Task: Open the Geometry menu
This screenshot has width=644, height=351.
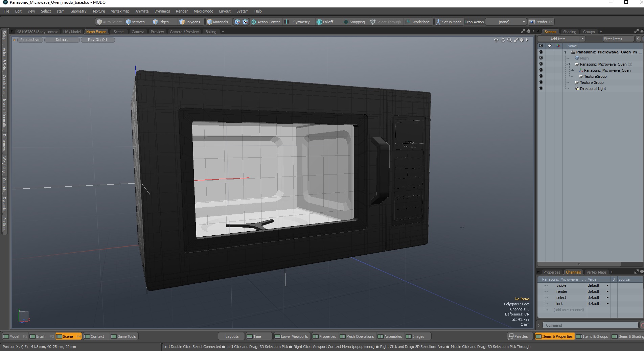Action: point(78,11)
